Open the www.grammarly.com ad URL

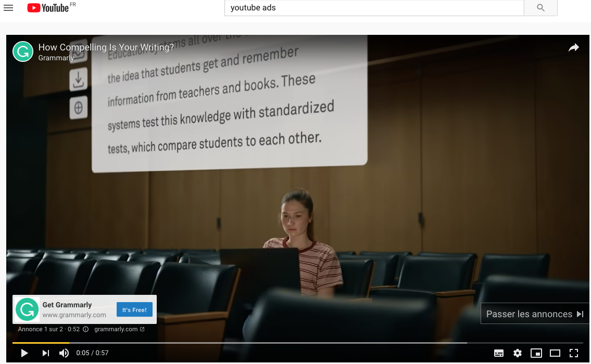coord(74,315)
